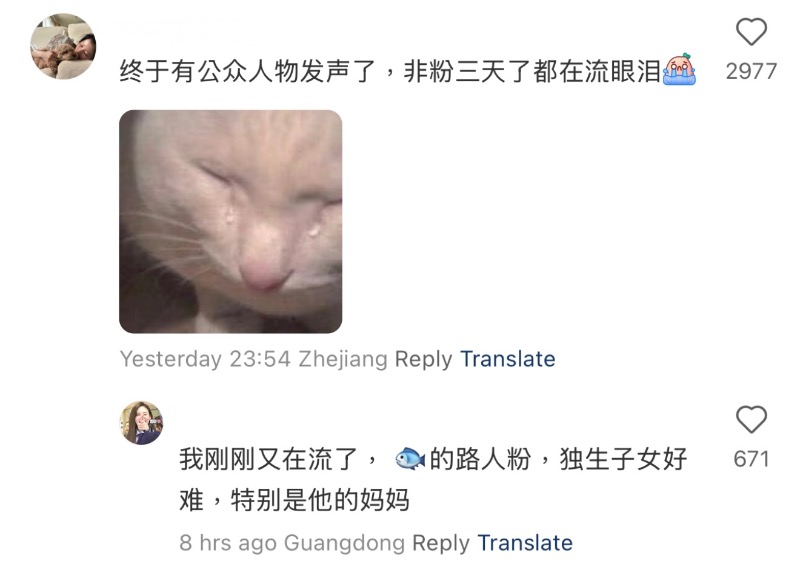Tap the Zhejiang location label
Image resolution: width=800 pixels, height=564 pixels.
343,359
